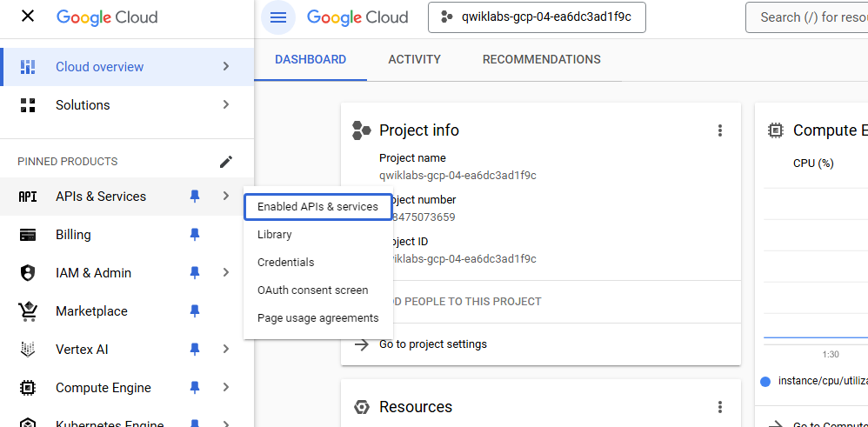868x427 pixels.
Task: Click the Billing card icon
Action: (28, 235)
